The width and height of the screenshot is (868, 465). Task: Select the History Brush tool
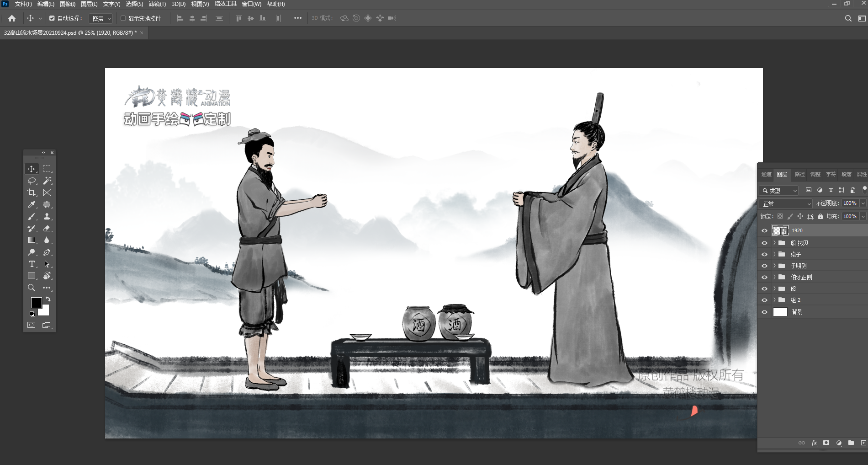point(31,229)
